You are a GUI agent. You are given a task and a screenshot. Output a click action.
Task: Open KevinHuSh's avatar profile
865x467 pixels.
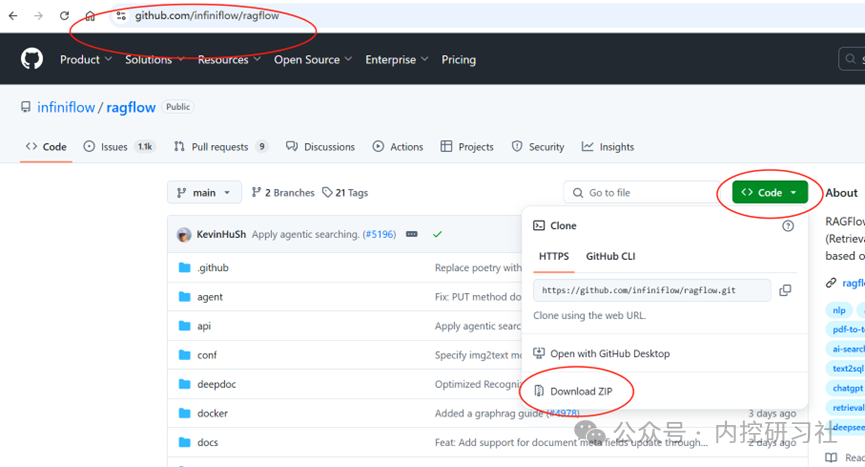(184, 234)
